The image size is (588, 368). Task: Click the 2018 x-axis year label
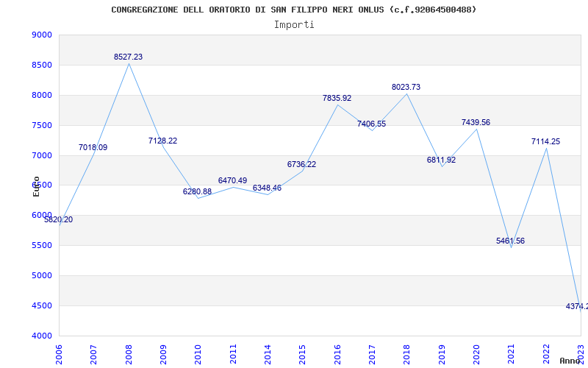[x=407, y=355]
